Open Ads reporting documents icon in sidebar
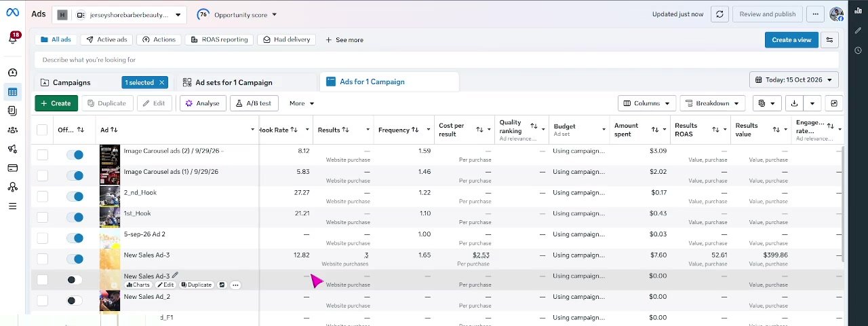868x326 pixels. point(12,111)
